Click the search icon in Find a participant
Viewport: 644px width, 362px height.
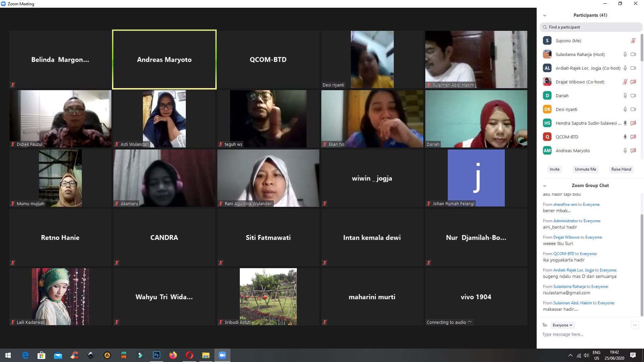point(545,27)
